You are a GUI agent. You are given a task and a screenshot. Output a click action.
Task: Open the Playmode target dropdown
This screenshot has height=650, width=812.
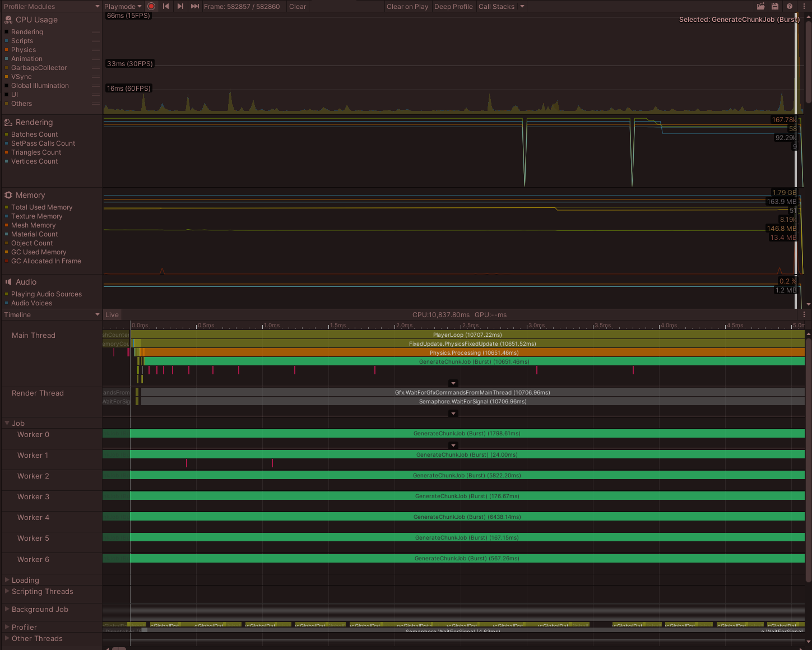(123, 6)
